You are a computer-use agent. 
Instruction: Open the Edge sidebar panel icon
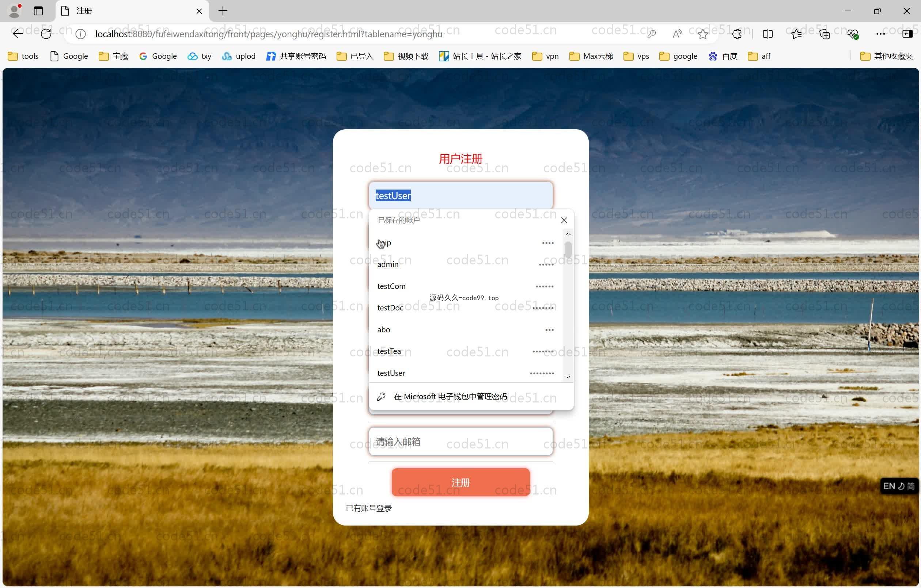click(907, 34)
